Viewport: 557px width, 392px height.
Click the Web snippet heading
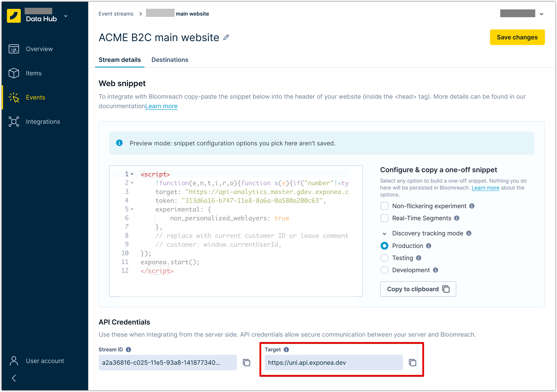click(122, 83)
